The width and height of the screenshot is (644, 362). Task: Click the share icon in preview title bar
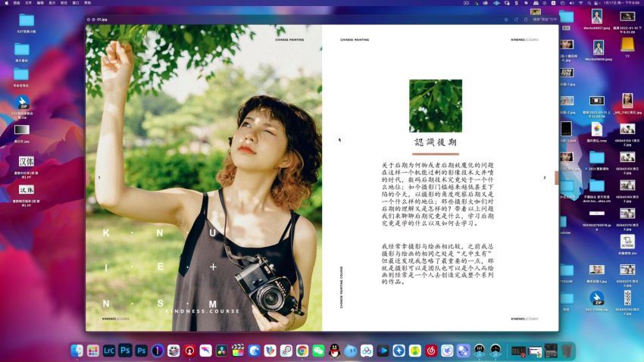click(x=526, y=19)
